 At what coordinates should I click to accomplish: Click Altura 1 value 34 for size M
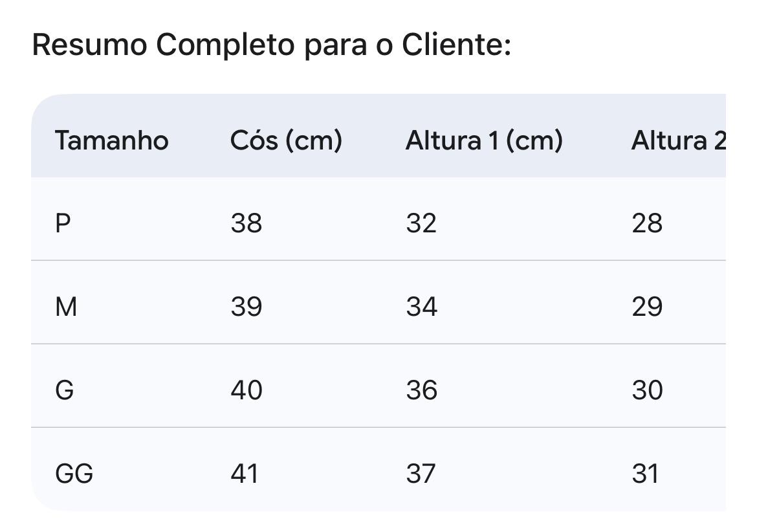(x=421, y=307)
